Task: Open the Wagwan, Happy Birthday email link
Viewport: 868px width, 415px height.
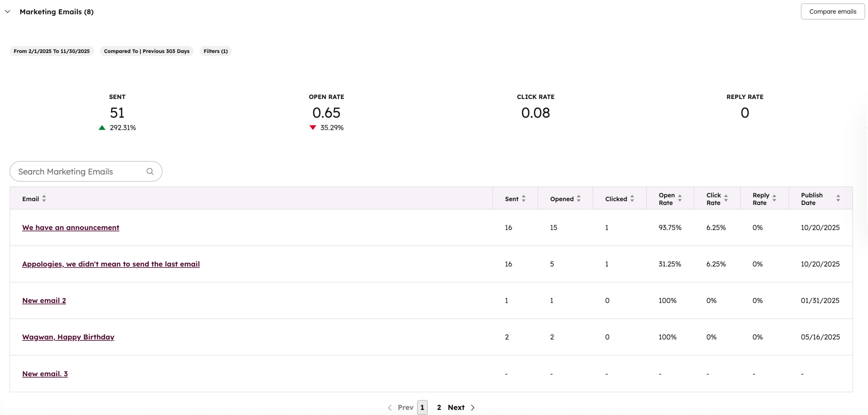Action: (68, 337)
